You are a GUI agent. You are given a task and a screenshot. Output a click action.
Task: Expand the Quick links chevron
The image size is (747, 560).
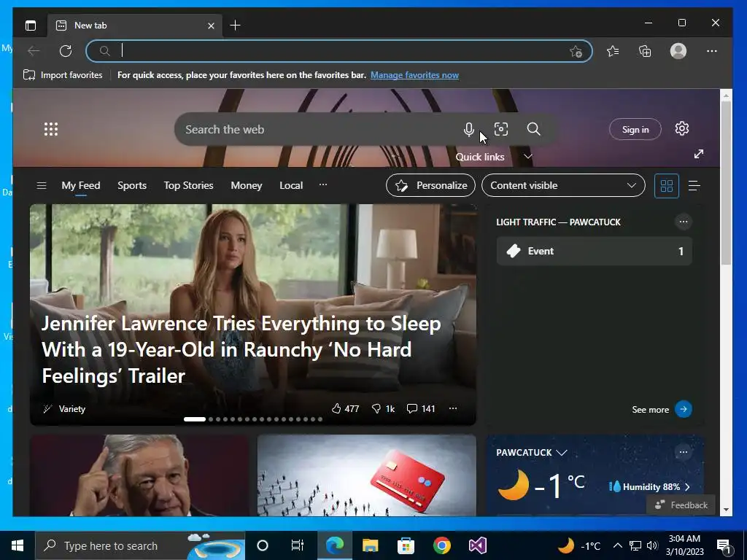[x=528, y=156]
